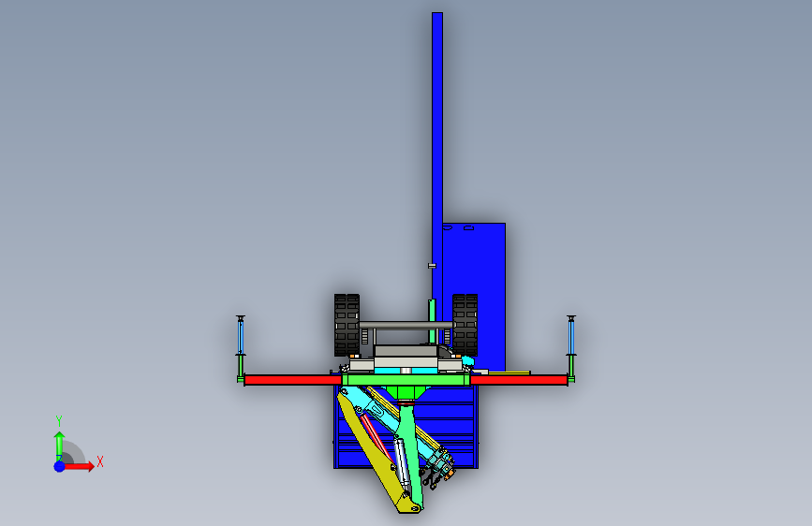Click the Y label of the triad
Image resolution: width=812 pixels, height=526 pixels.
[x=59, y=421]
